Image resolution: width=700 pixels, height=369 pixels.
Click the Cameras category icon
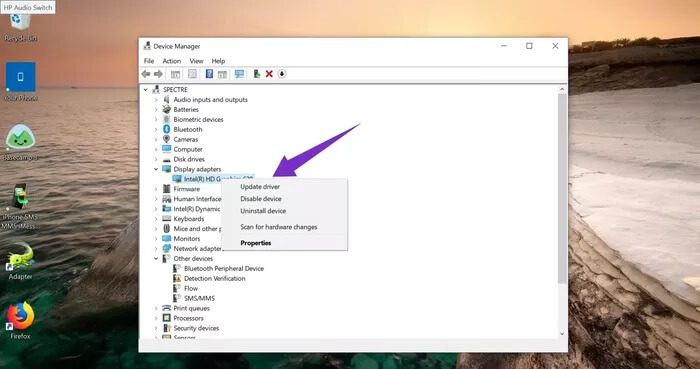tap(167, 139)
